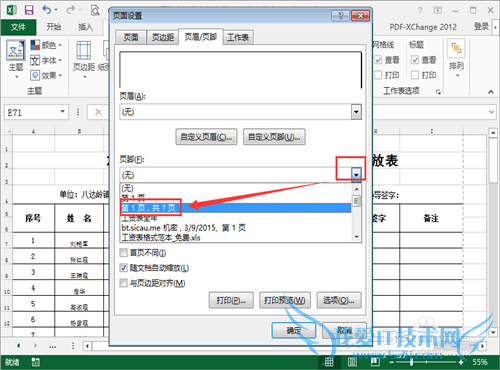Click the Undo arrow icon
Screen dimensions: 500x370
[x=47, y=10]
